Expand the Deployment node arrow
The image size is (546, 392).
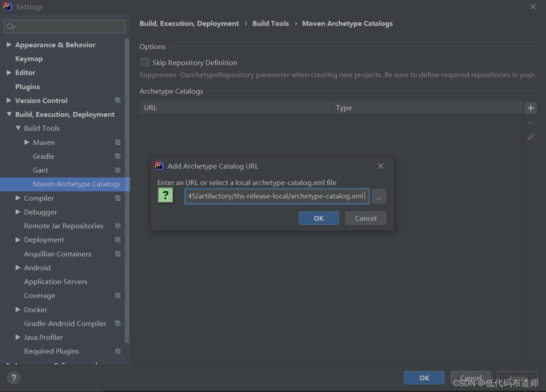[18, 239]
